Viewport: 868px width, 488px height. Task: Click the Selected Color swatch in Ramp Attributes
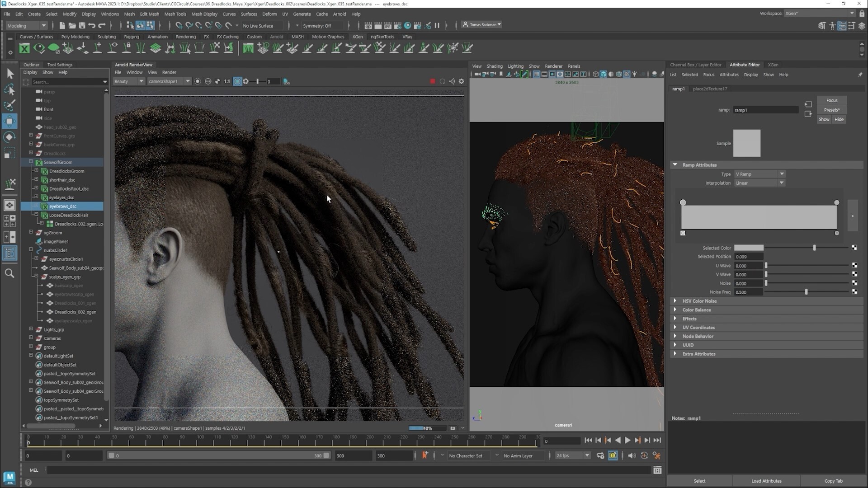(x=748, y=248)
